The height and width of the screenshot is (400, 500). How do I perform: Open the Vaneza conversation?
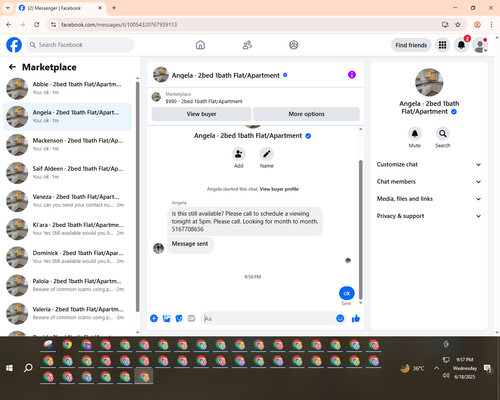(x=67, y=201)
